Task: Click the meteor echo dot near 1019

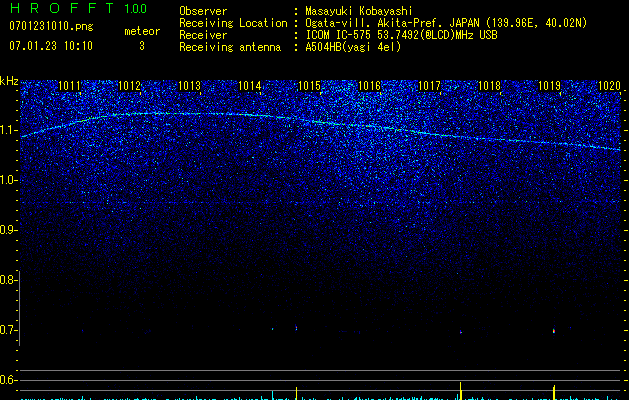Action: [x=554, y=331]
